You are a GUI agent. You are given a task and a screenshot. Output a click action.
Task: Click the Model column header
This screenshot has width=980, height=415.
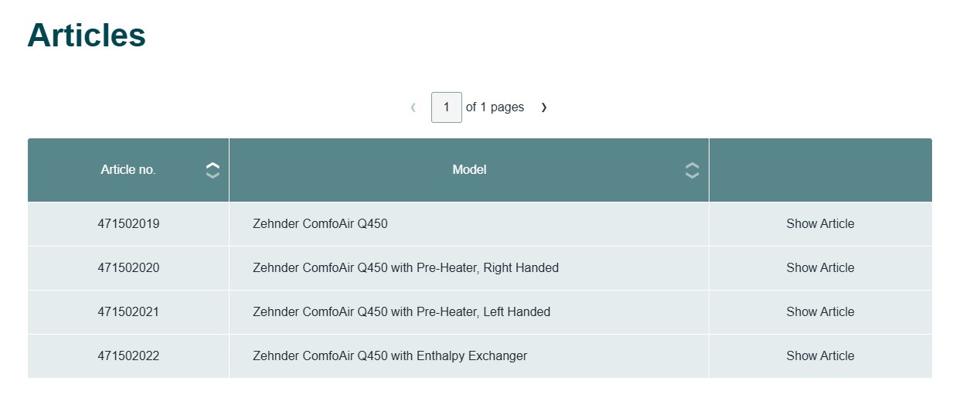[469, 170]
